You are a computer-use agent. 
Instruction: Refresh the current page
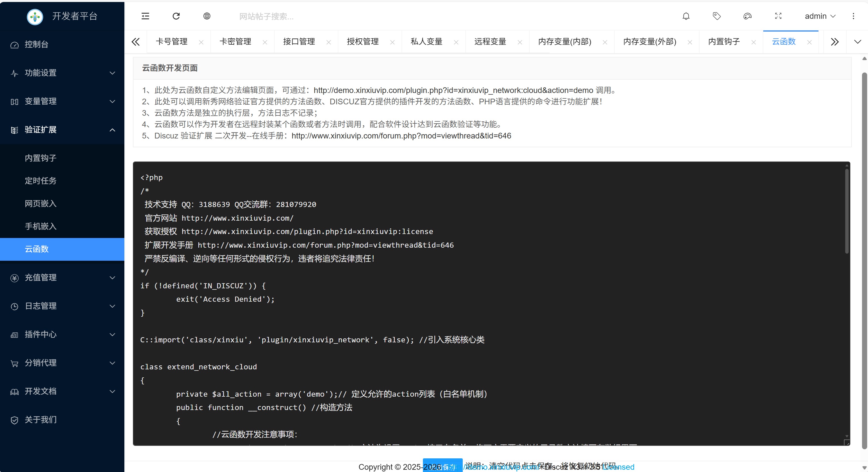176,16
